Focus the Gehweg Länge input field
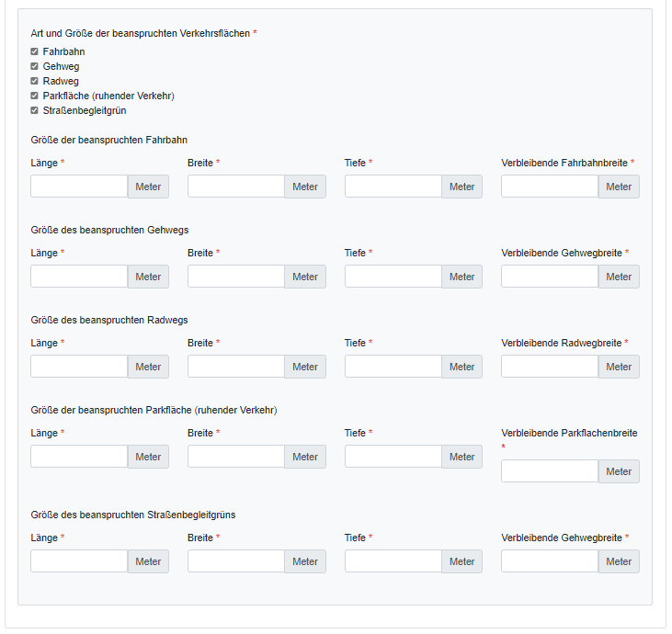Image resolution: width=672 pixels, height=634 pixels. [x=79, y=277]
